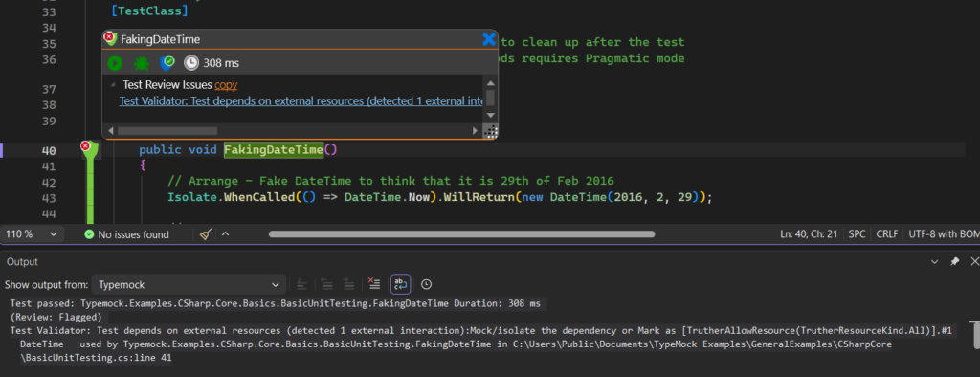The width and height of the screenshot is (980, 377).
Task: Click the Ln: 40, Ch: 21 status indicator
Action: coord(808,234)
